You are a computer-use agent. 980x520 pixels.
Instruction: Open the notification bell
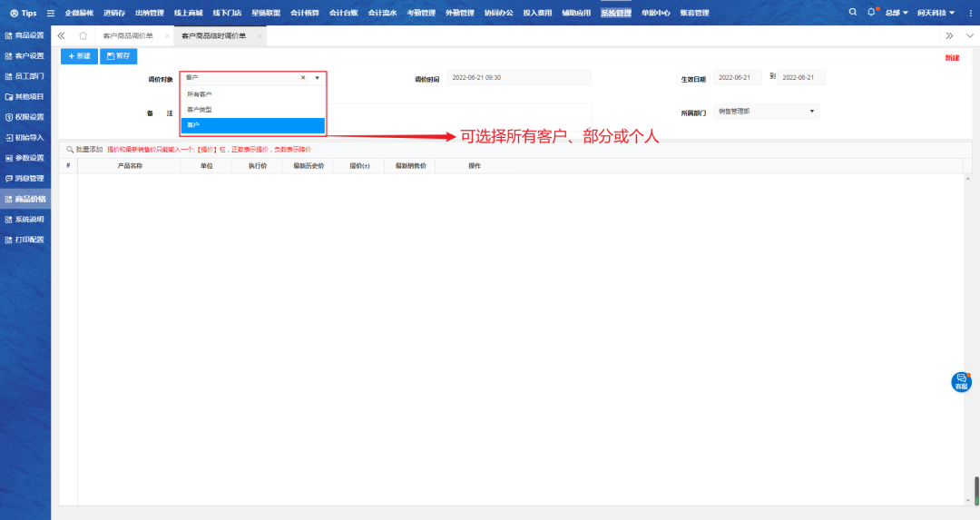pyautogui.click(x=871, y=13)
